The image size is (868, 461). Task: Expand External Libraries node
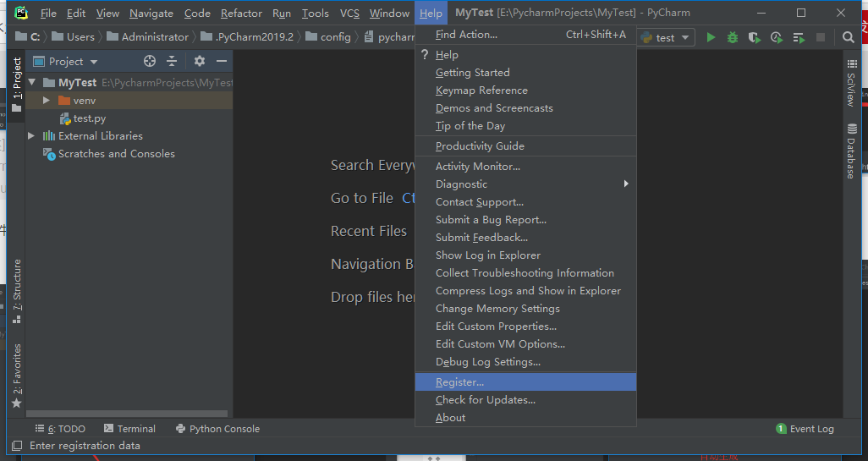31,135
